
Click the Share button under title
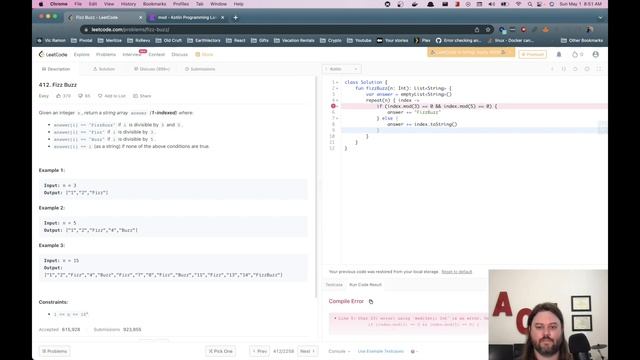click(x=142, y=96)
